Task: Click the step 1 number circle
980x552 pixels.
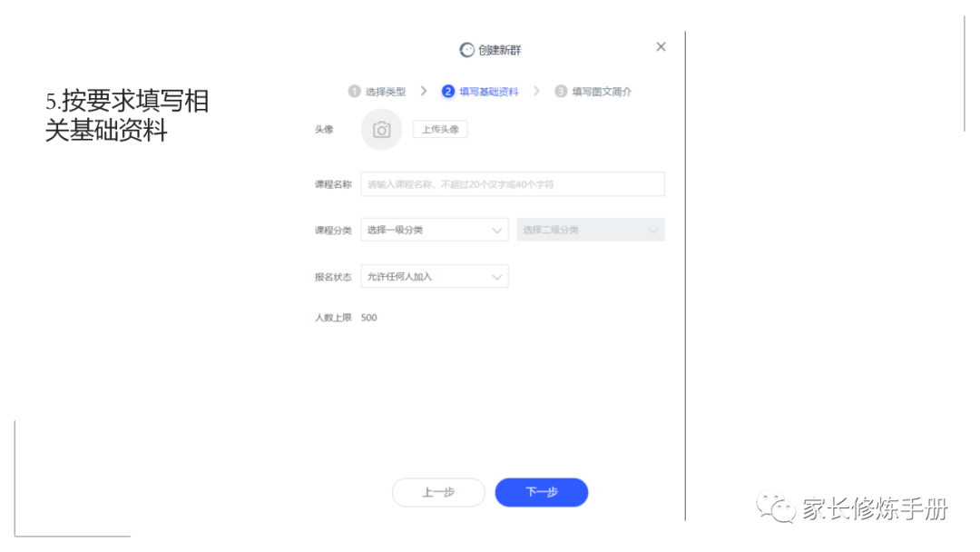Action: (x=355, y=92)
